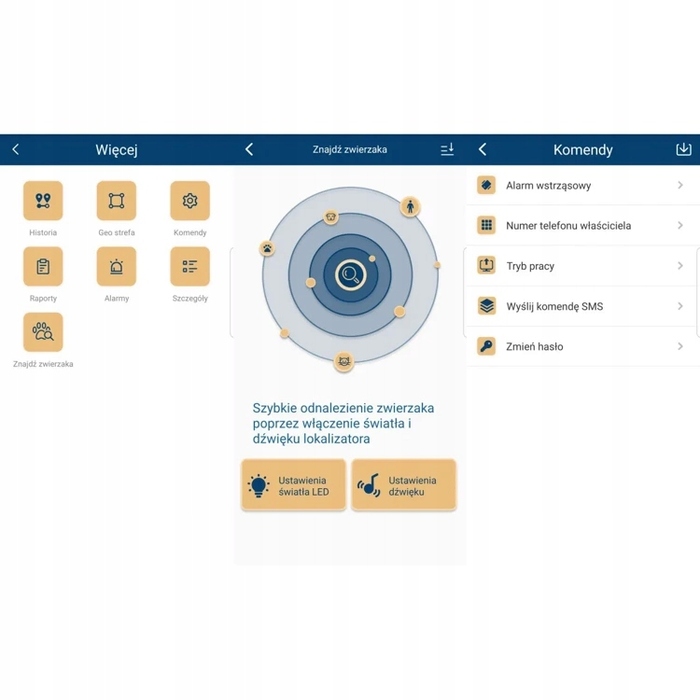Click the download icon in Komendy header
The image size is (700, 700).
coord(684,149)
